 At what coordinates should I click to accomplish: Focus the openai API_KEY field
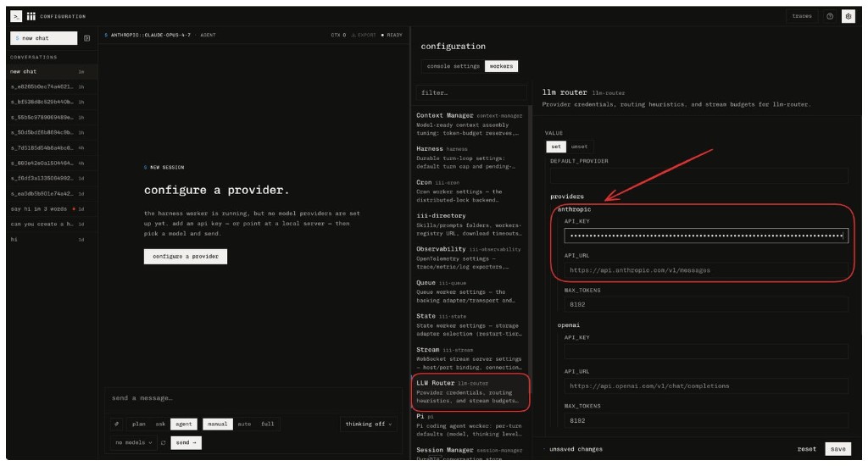(x=706, y=352)
